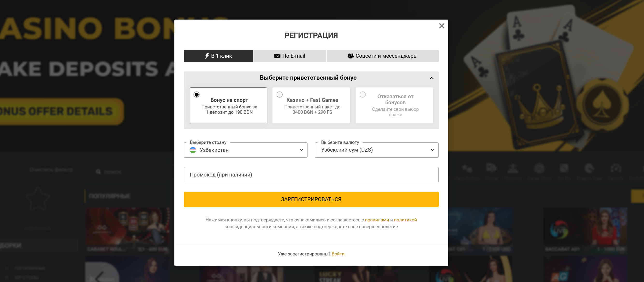Image resolution: width=644 pixels, height=282 pixels.
Task: Open the currency dropdown showing UZS
Action: [377, 150]
